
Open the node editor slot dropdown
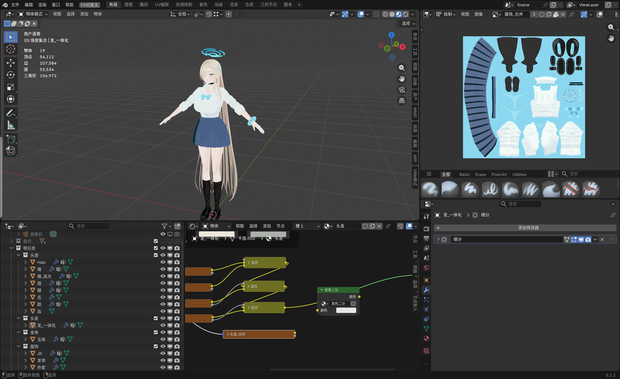[307, 226]
